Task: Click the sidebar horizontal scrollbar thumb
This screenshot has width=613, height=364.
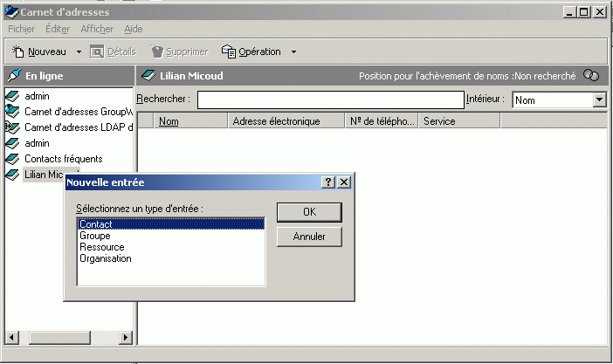Action: coord(59,337)
